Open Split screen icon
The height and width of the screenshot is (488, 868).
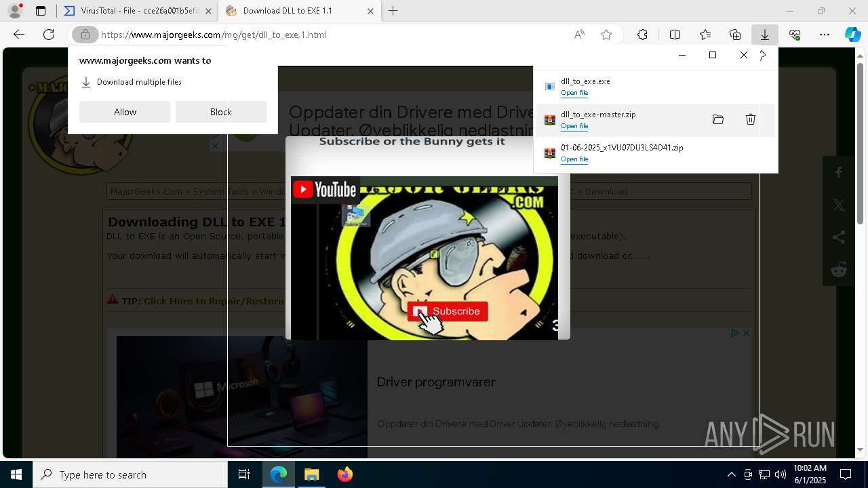tap(675, 35)
